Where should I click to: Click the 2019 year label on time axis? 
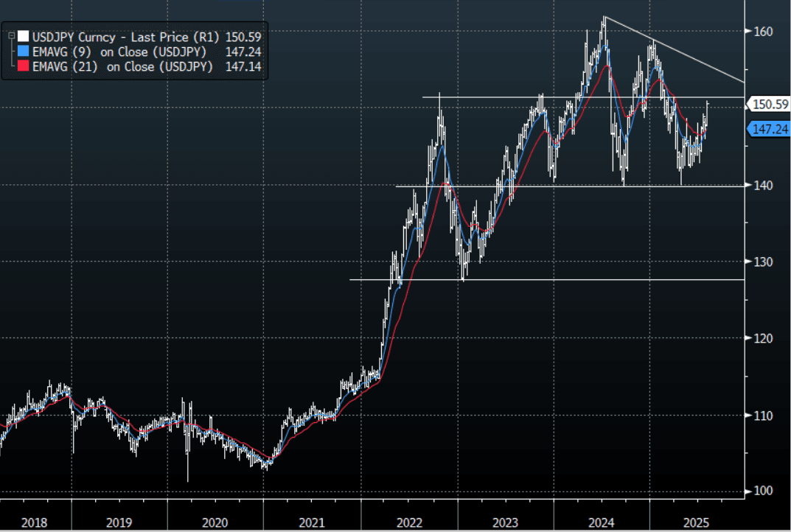[x=119, y=522]
